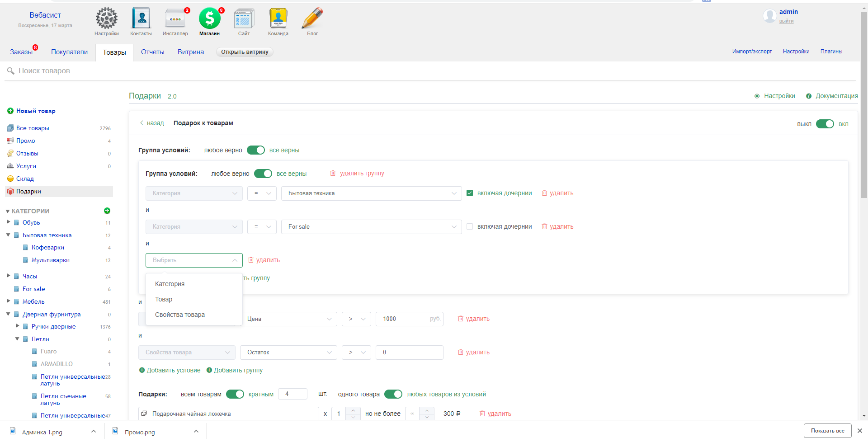Viewport: 868px width, 442px height.
Task: Click trash icon in Бытовая техника condition row
Action: pos(544,193)
